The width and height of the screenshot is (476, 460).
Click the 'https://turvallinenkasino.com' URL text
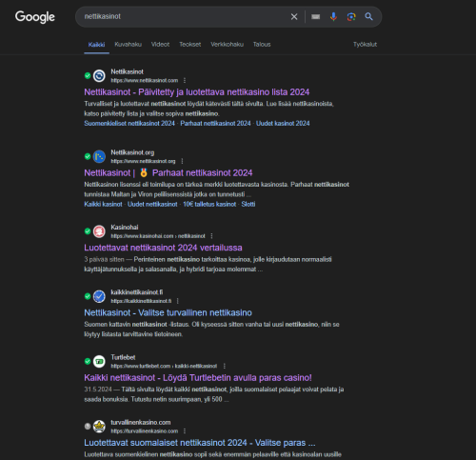pyautogui.click(x=145, y=431)
